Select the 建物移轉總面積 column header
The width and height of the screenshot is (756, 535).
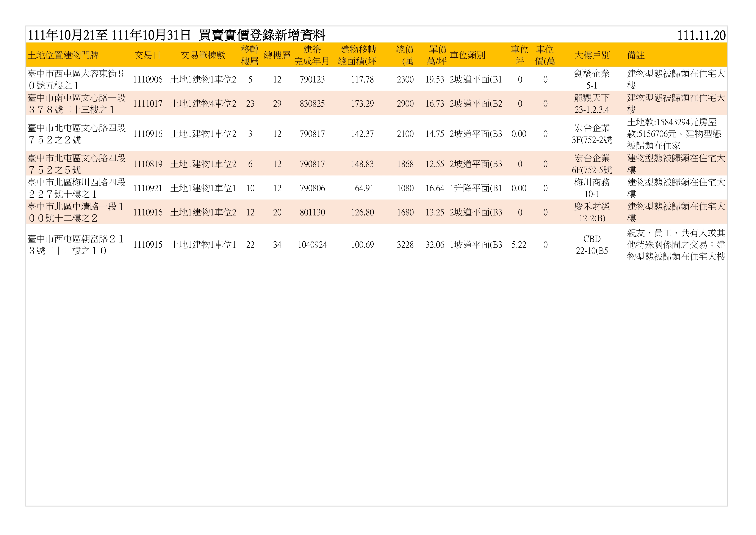(358, 55)
